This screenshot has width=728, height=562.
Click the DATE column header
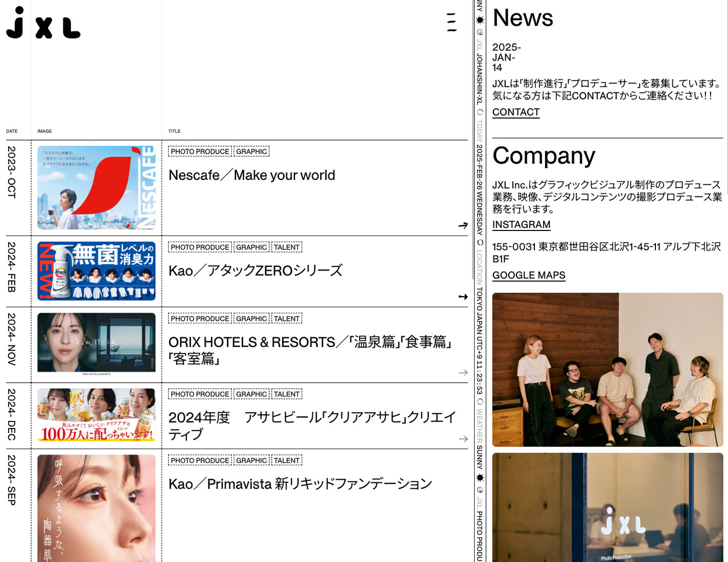pyautogui.click(x=12, y=131)
